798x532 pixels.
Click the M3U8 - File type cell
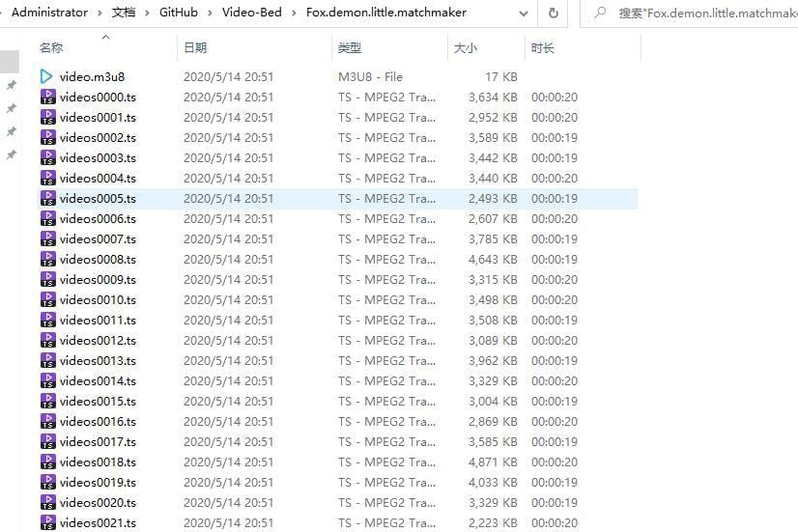(370, 77)
